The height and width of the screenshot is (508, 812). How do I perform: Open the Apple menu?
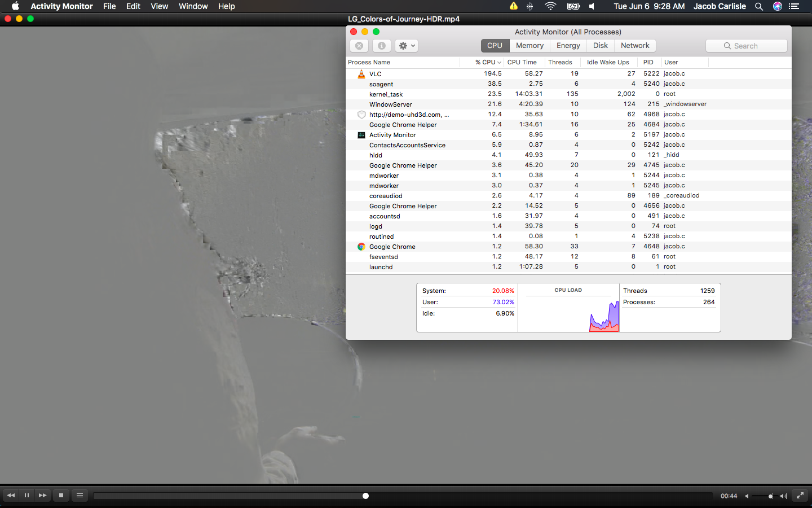(x=15, y=6)
